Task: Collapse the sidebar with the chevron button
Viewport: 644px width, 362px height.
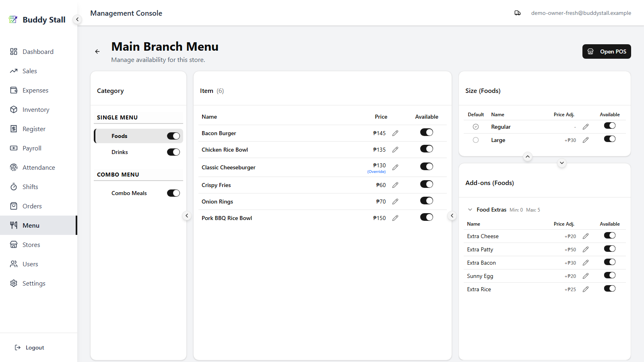Action: (x=77, y=19)
